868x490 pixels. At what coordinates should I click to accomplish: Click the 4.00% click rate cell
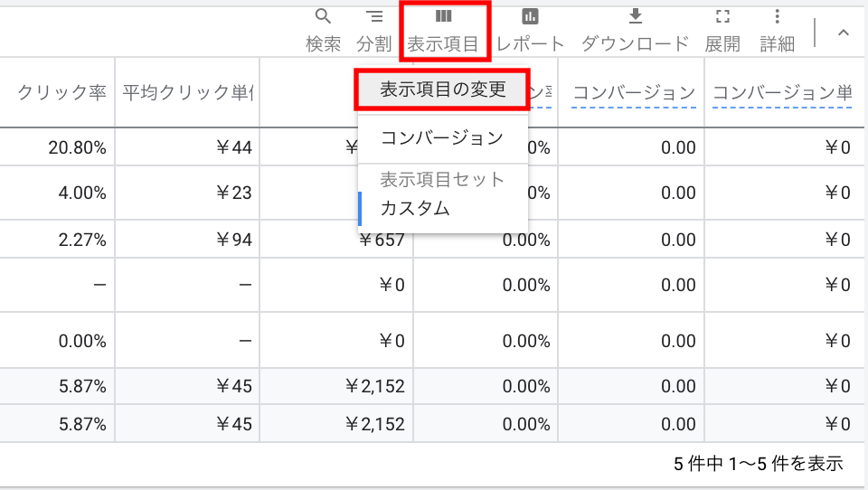coord(83,193)
